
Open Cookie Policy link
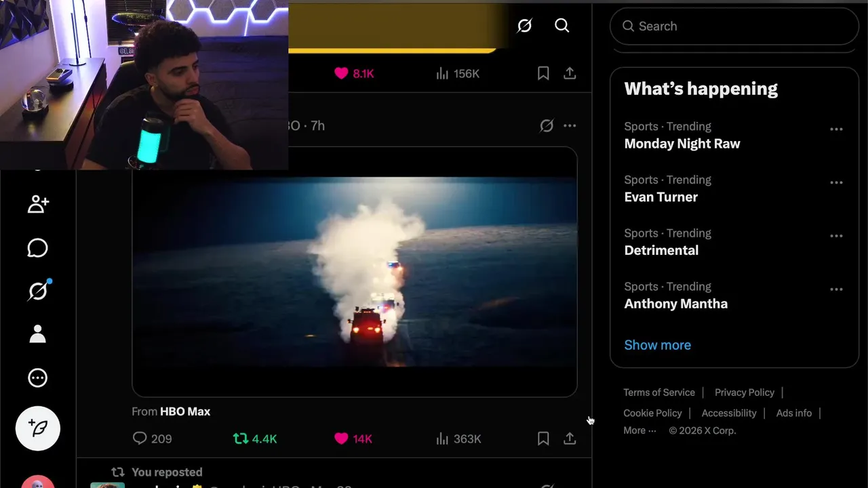pos(652,413)
